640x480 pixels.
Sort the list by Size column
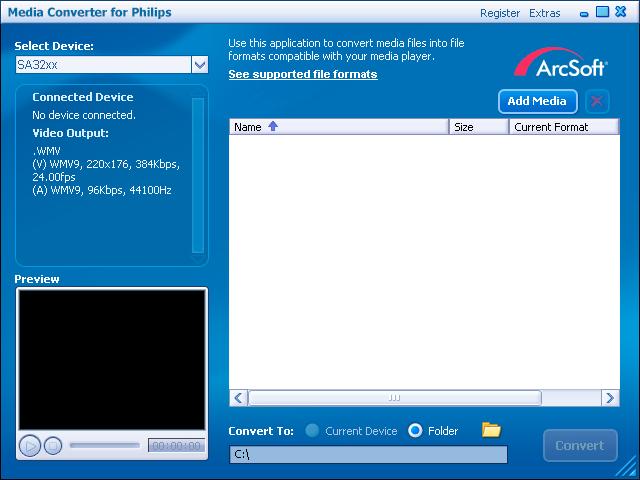[x=479, y=127]
